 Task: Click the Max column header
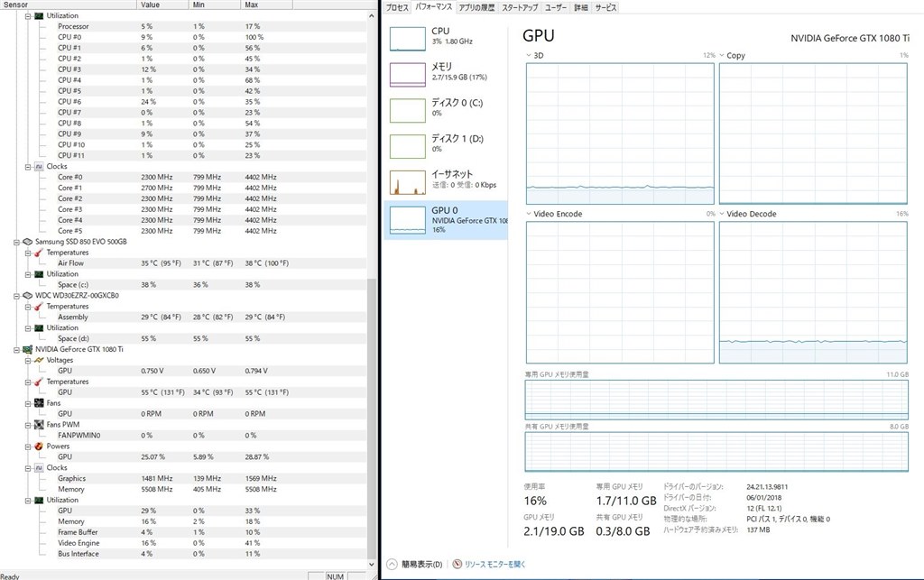[267, 5]
